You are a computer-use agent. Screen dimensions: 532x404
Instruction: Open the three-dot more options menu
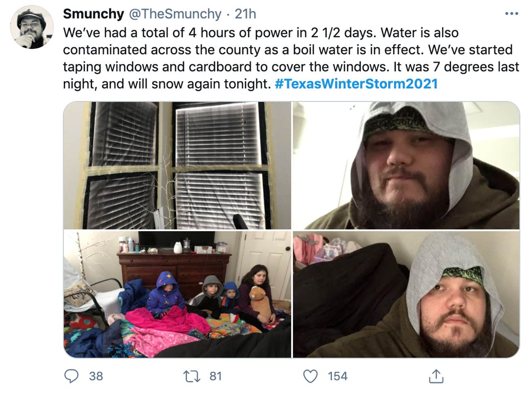(511, 14)
